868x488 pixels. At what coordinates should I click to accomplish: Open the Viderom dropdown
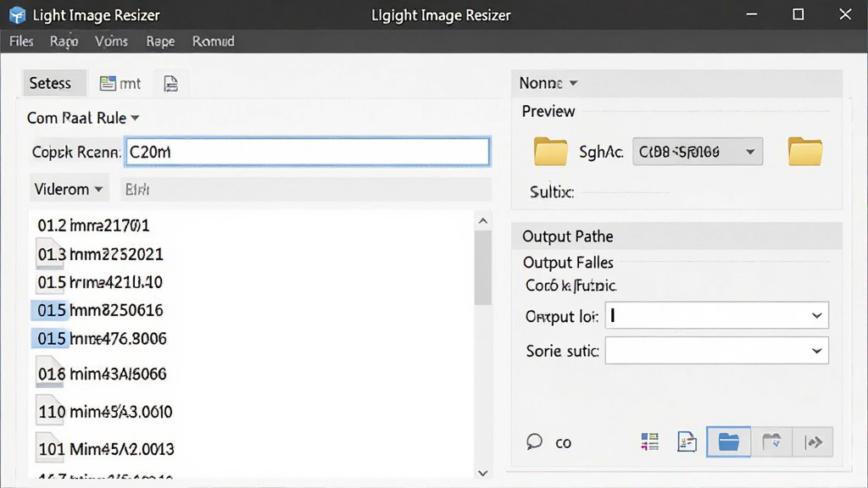(x=69, y=189)
